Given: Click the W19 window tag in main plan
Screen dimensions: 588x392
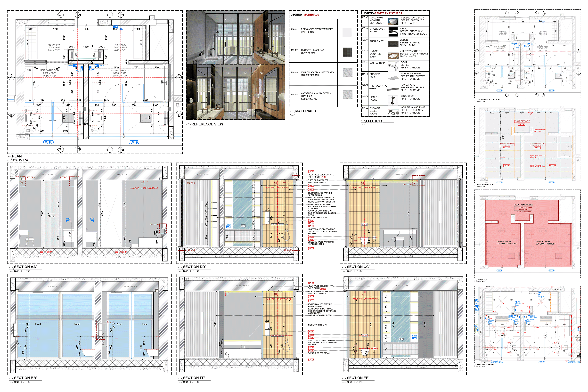Looking at the screenshot, I should (x=134, y=142).
